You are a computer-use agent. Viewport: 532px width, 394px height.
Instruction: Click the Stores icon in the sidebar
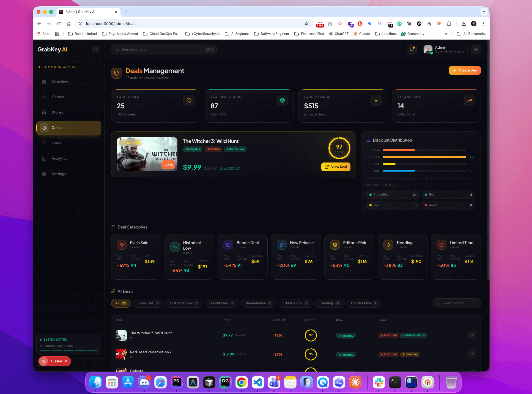coord(44,112)
